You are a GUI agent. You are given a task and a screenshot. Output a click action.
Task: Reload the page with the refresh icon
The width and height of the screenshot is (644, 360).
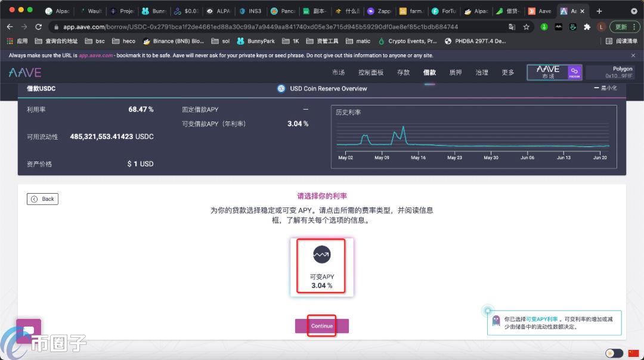pos(39,27)
